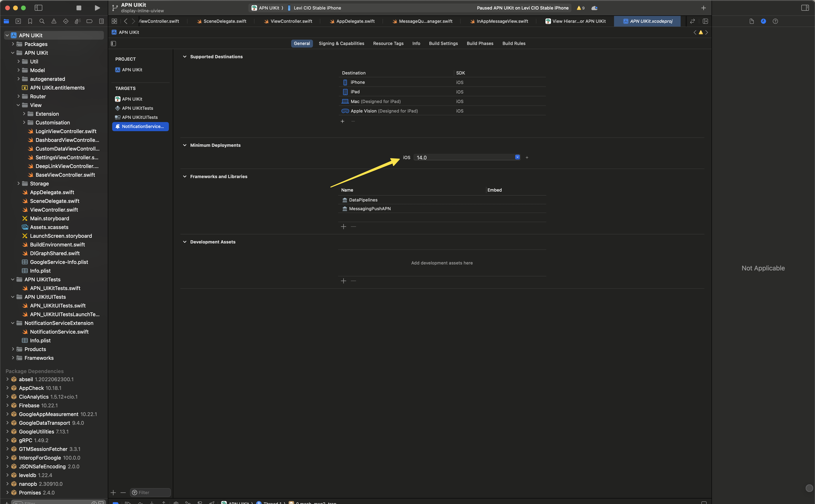This screenshot has height=504, width=815.
Task: Show the 9 warnings indicator
Action: [581, 8]
